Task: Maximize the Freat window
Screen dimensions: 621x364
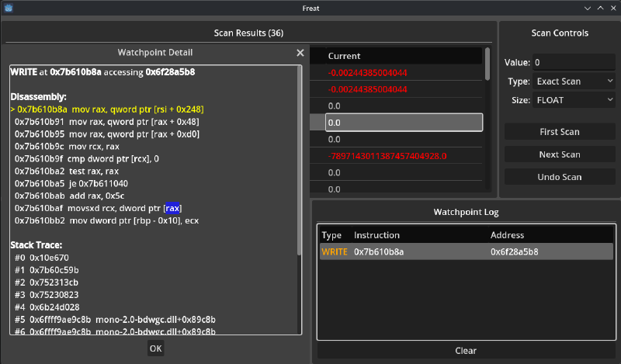Action: (x=599, y=8)
